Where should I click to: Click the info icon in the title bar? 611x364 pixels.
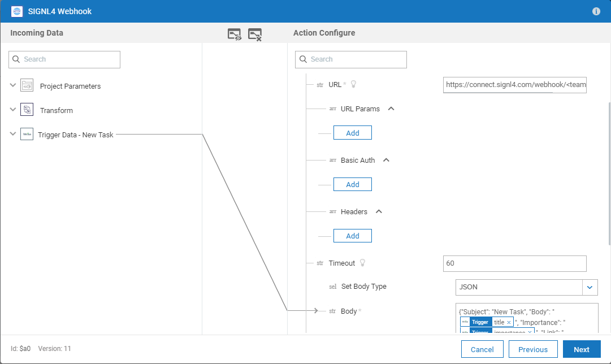click(x=596, y=11)
